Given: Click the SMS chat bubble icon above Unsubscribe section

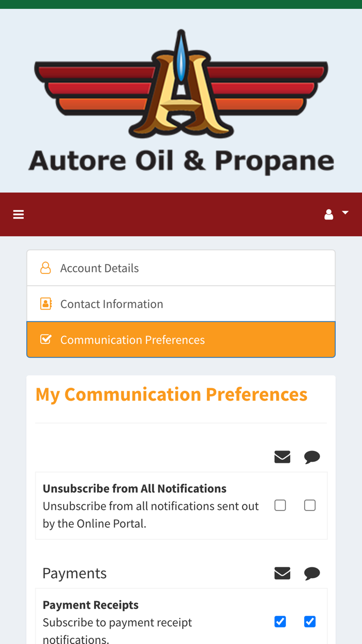Looking at the screenshot, I should [x=312, y=457].
